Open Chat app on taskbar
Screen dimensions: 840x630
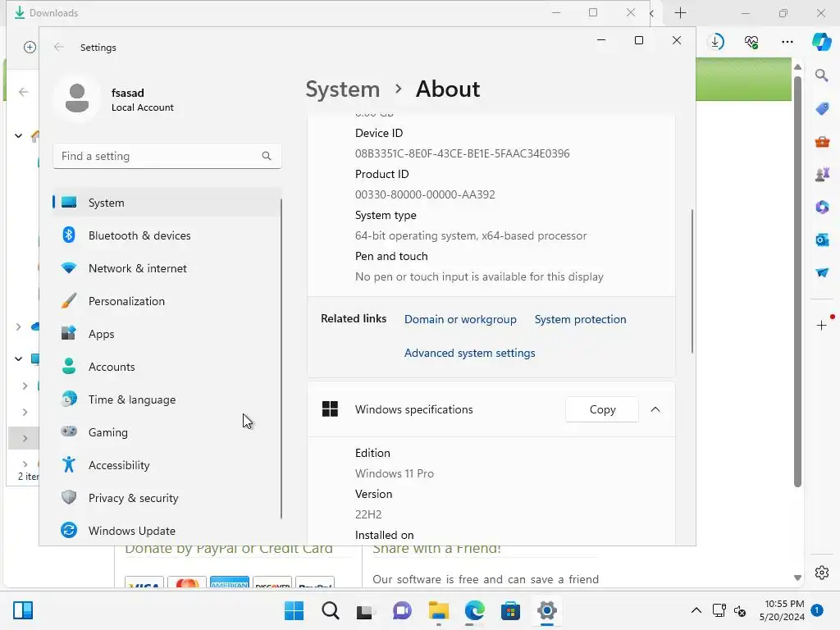click(x=402, y=610)
